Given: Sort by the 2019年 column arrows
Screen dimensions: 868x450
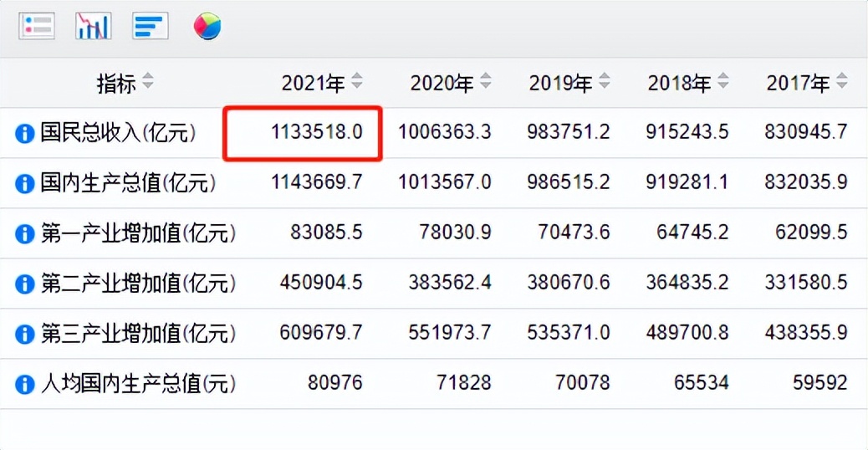Looking at the screenshot, I should 604,81.
